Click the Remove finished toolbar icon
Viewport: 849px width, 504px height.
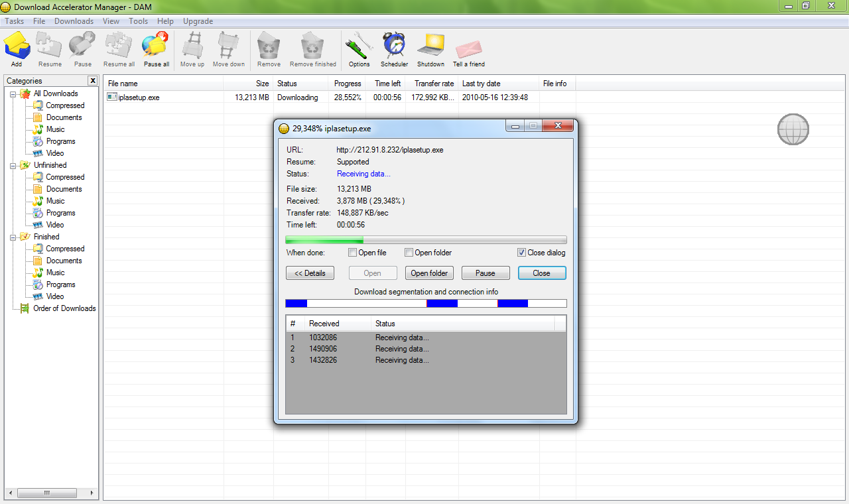point(312,46)
